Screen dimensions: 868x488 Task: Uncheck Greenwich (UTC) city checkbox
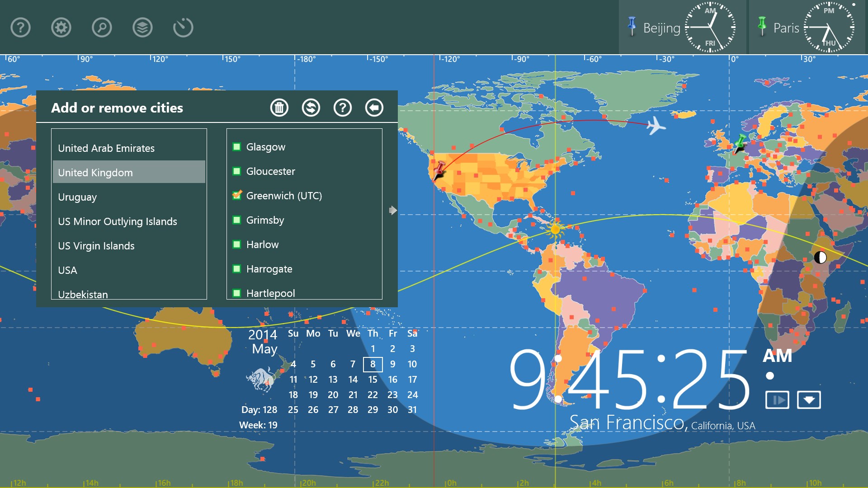point(236,196)
